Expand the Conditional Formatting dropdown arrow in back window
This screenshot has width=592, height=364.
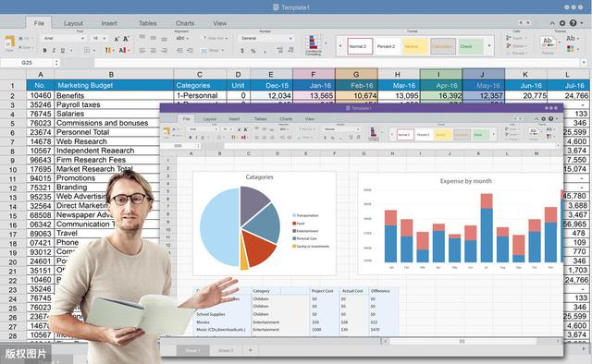point(326,42)
